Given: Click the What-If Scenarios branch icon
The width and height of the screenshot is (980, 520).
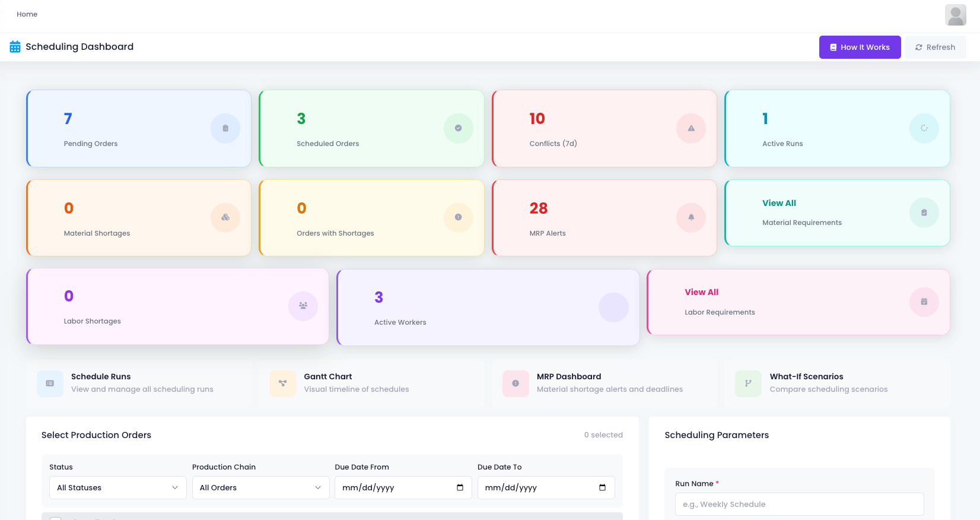Looking at the screenshot, I should pos(748,383).
